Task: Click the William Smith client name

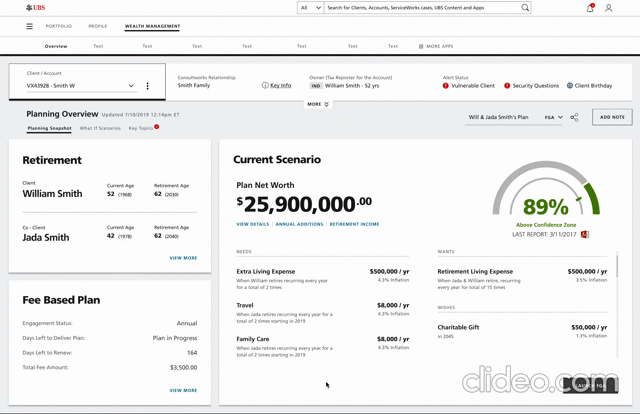Action: [x=52, y=194]
